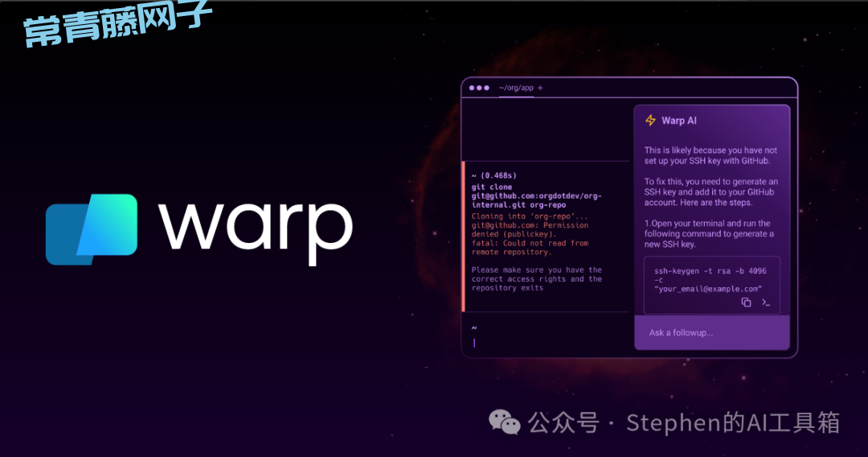
Task: Click the red error indicator bar on the block
Action: [464, 236]
